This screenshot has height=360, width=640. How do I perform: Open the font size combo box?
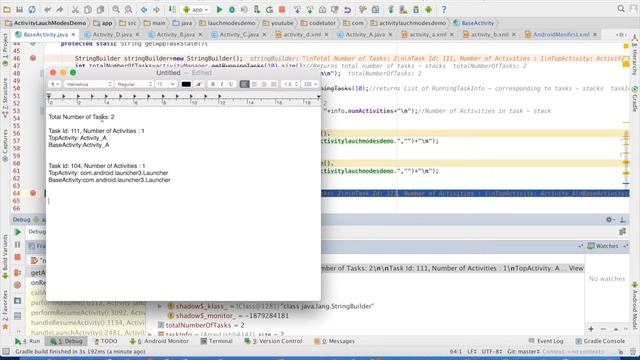[166, 84]
